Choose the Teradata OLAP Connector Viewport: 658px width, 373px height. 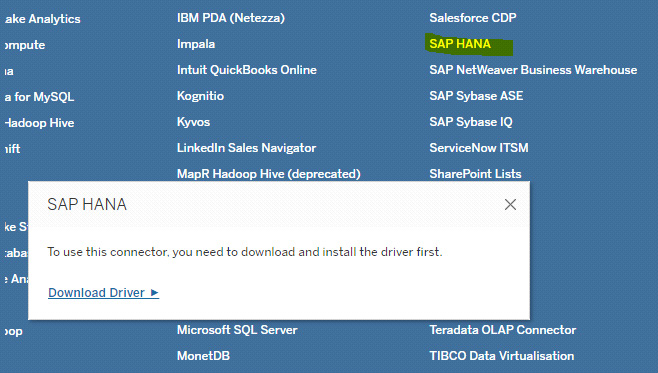pos(503,330)
